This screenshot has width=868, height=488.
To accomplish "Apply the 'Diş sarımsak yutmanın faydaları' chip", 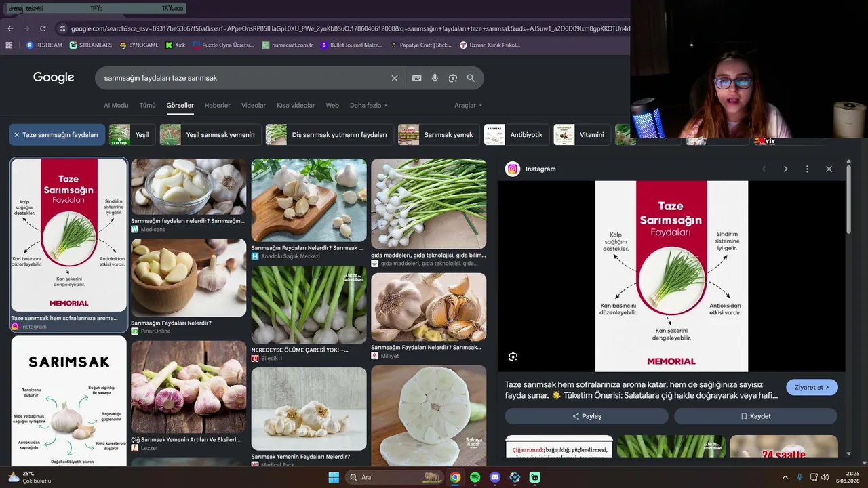I will pyautogui.click(x=330, y=135).
